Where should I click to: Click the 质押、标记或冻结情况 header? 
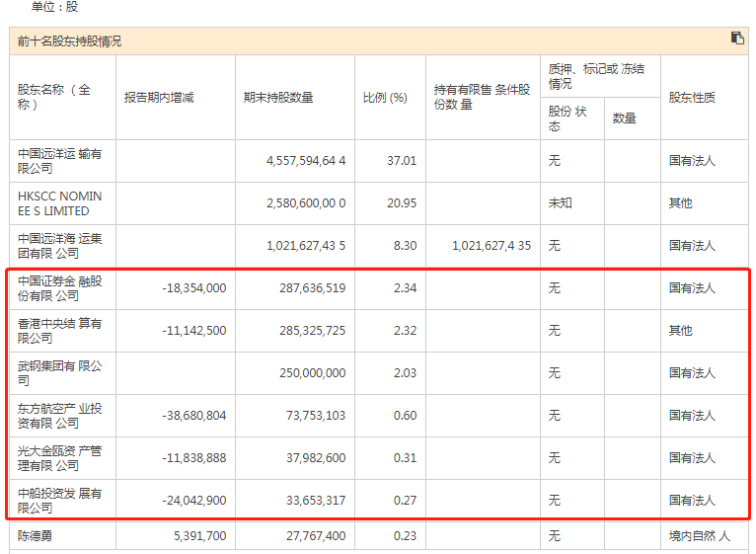point(596,76)
